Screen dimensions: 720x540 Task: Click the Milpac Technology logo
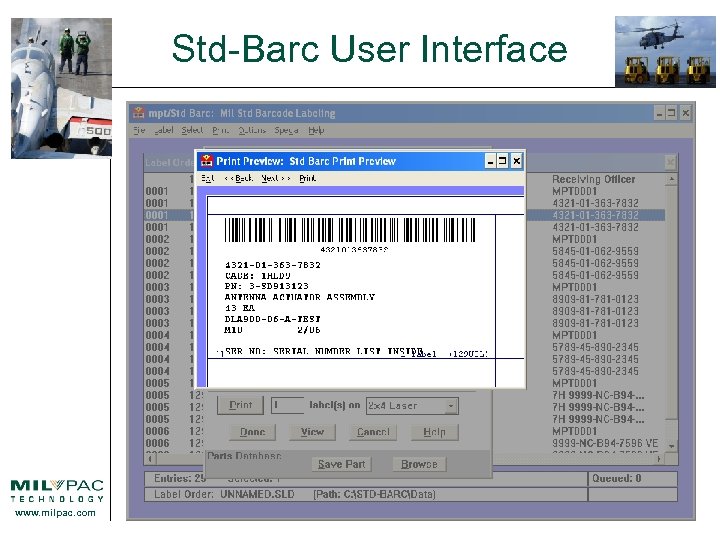[57, 491]
